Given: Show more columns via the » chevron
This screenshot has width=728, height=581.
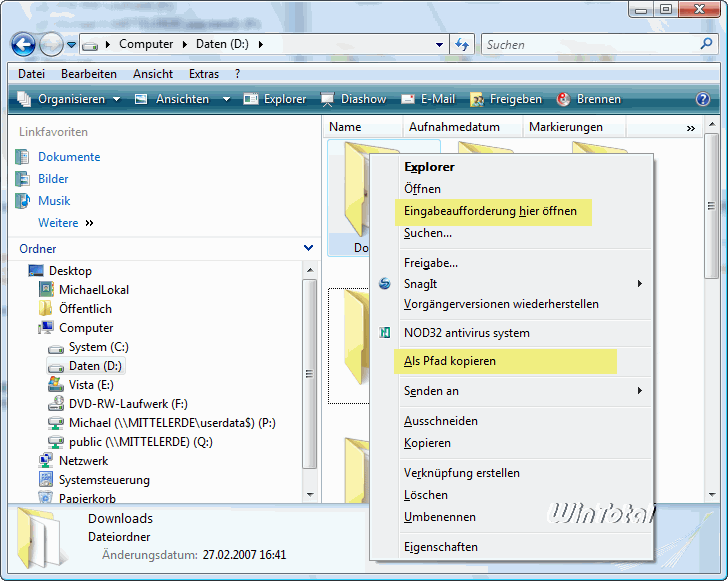Looking at the screenshot, I should (x=691, y=128).
